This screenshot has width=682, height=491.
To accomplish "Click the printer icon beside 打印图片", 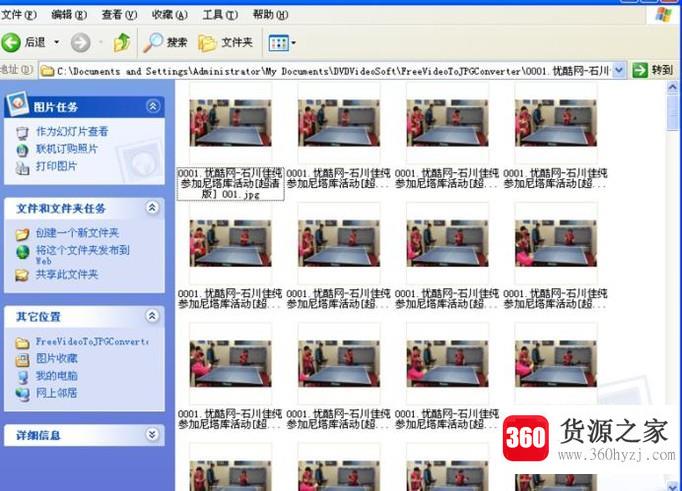I will [x=22, y=167].
